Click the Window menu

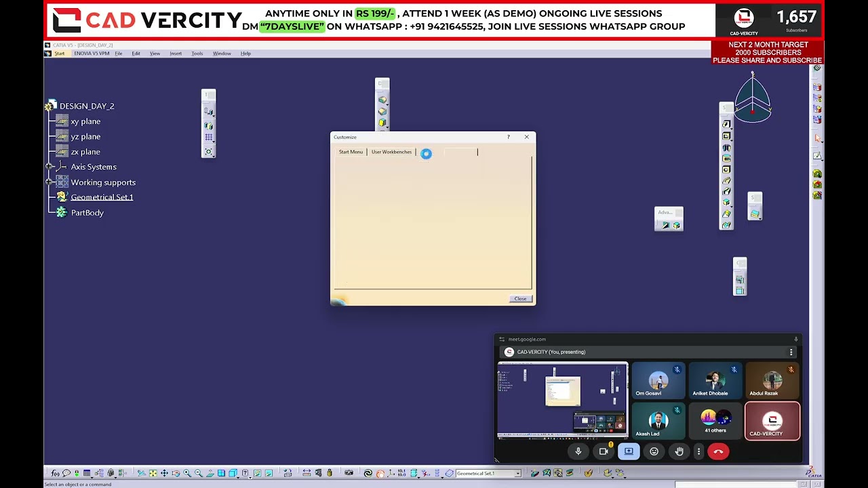click(222, 54)
